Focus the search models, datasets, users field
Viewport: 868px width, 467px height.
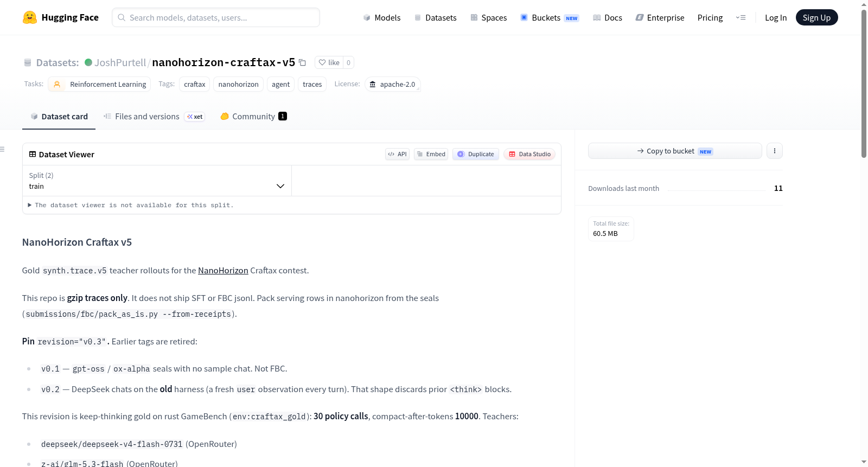(x=216, y=17)
